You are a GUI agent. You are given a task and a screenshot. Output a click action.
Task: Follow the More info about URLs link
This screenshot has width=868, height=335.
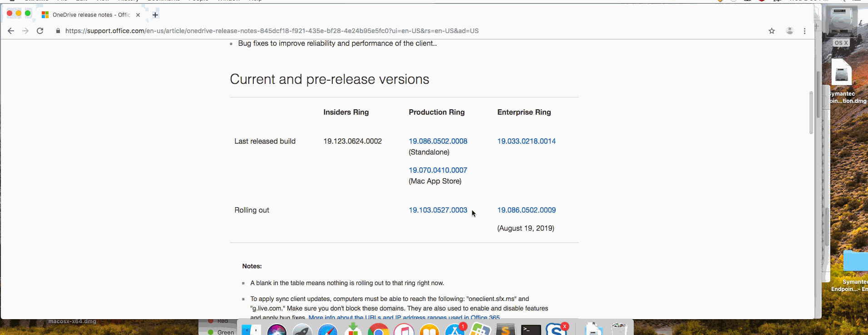404,317
